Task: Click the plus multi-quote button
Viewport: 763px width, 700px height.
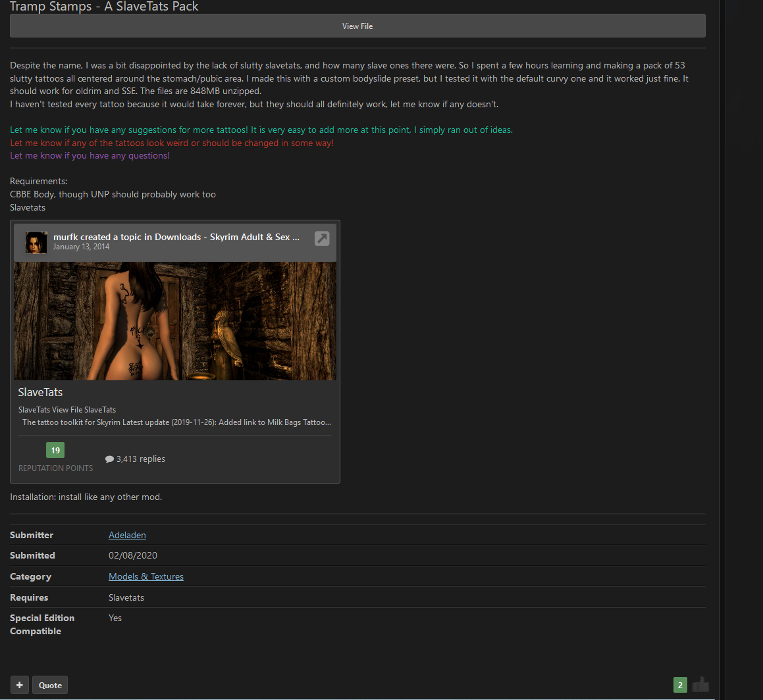Action: [x=20, y=685]
